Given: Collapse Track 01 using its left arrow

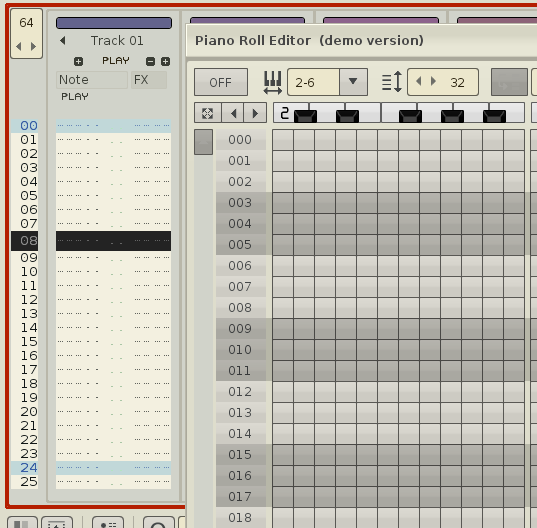Looking at the screenshot, I should tap(62, 40).
